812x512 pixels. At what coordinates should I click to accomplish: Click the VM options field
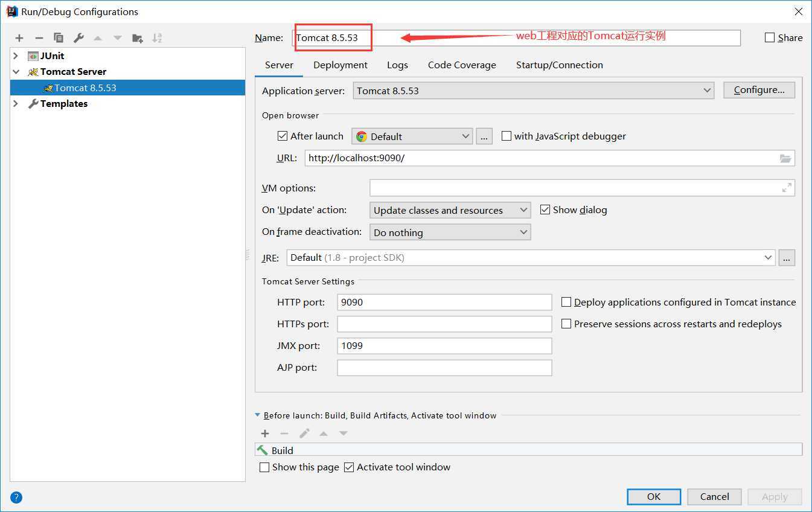[x=582, y=188]
